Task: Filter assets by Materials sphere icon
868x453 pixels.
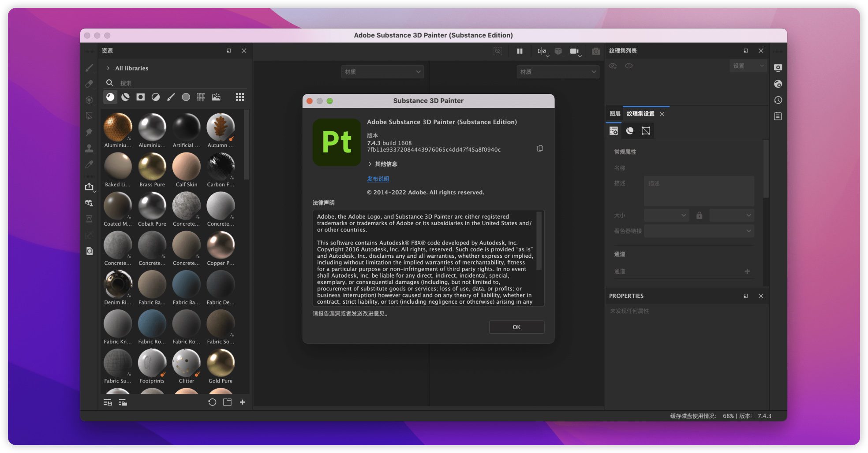Action: [x=110, y=97]
